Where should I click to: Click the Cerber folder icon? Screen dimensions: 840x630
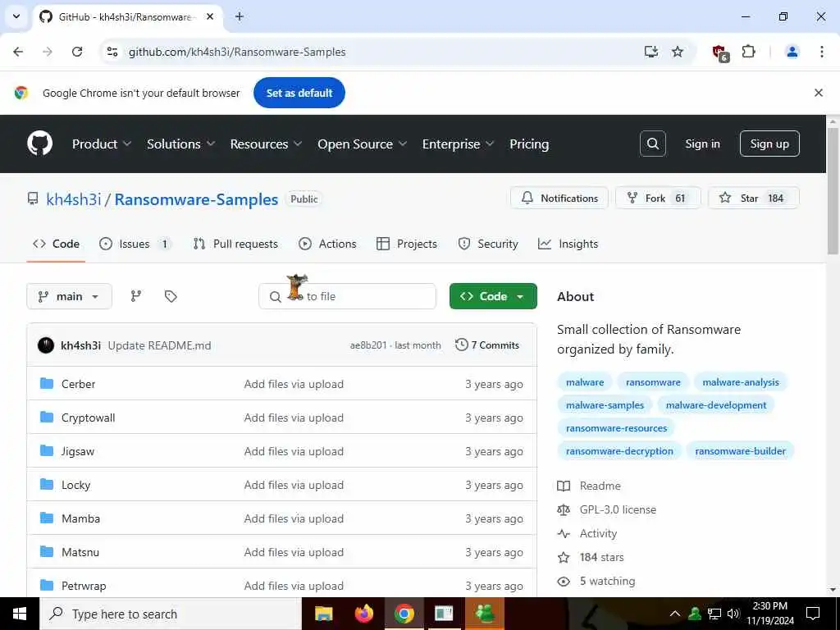pyautogui.click(x=47, y=384)
